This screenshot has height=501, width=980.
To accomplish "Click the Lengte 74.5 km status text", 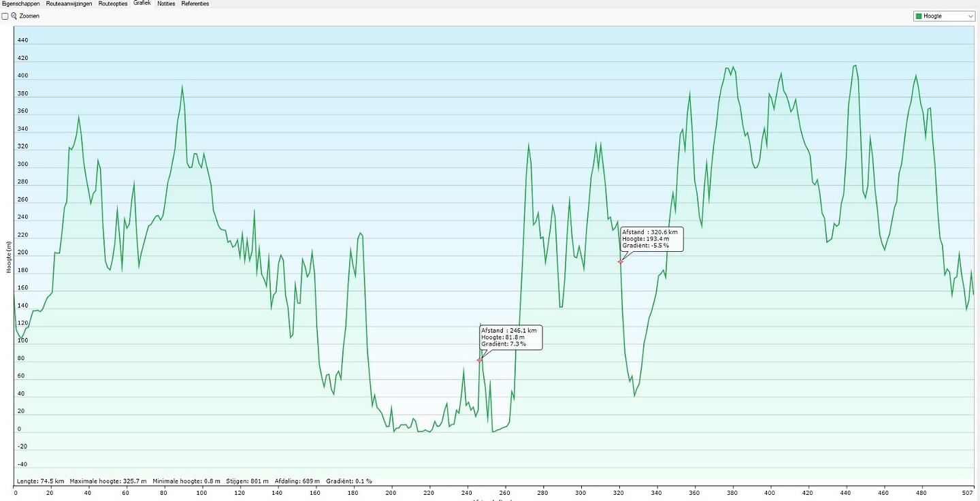I will [39, 481].
